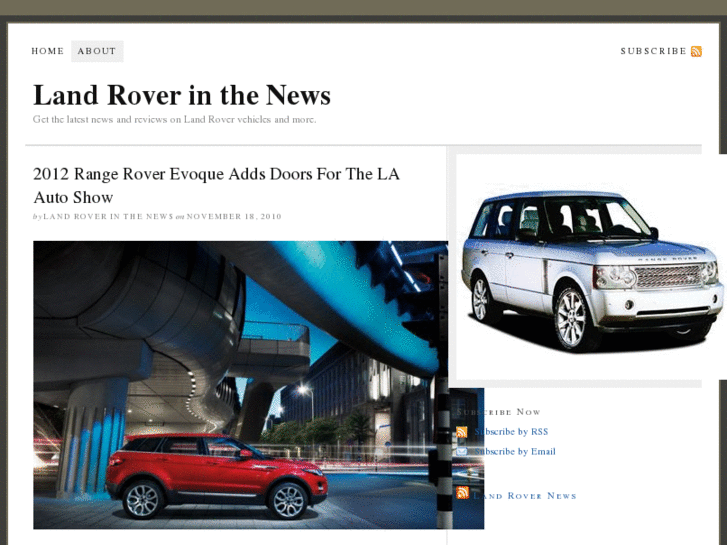Click the RSS icon next to Subscribe by RSS
The height and width of the screenshot is (545, 727).
tap(461, 432)
